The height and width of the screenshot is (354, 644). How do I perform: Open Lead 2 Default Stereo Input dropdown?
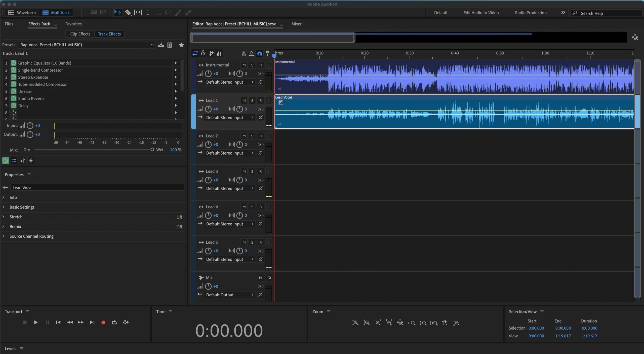pos(229,153)
